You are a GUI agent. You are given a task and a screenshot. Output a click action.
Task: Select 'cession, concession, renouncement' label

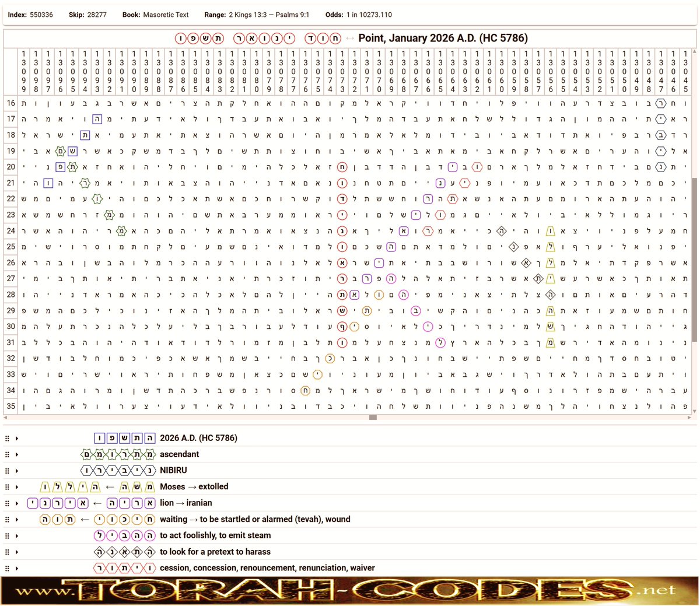point(267,568)
